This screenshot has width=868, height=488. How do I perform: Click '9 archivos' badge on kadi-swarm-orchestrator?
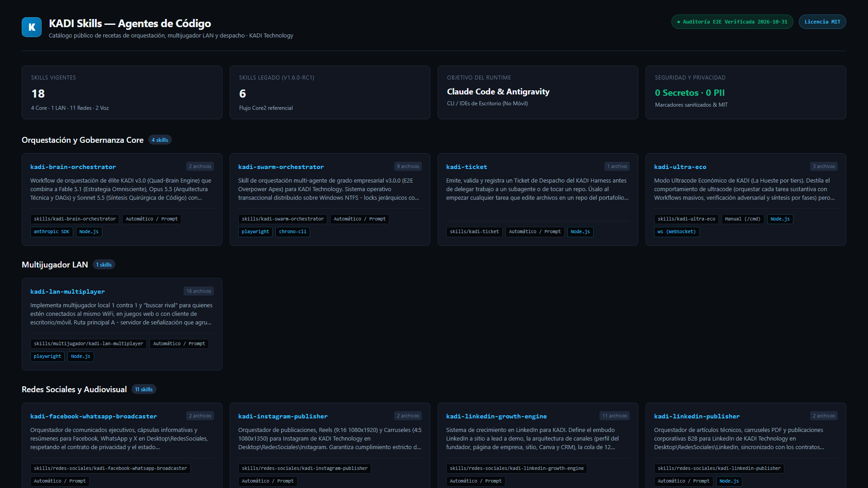click(408, 166)
